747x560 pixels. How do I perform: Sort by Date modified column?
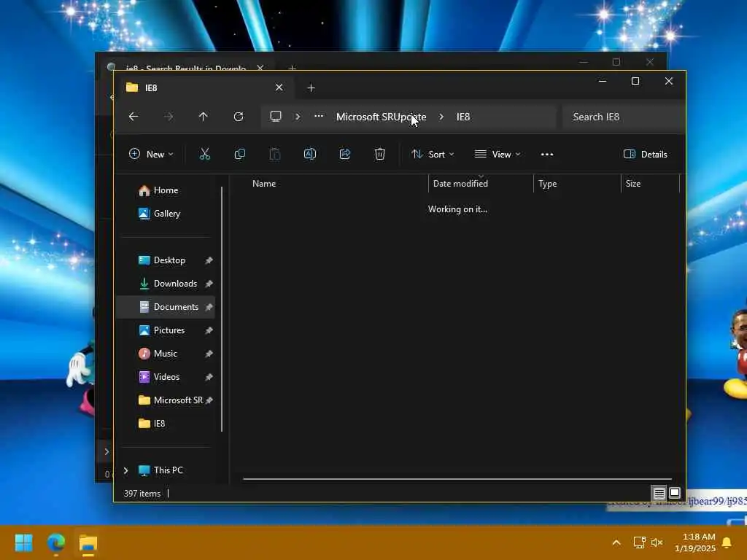click(x=481, y=184)
